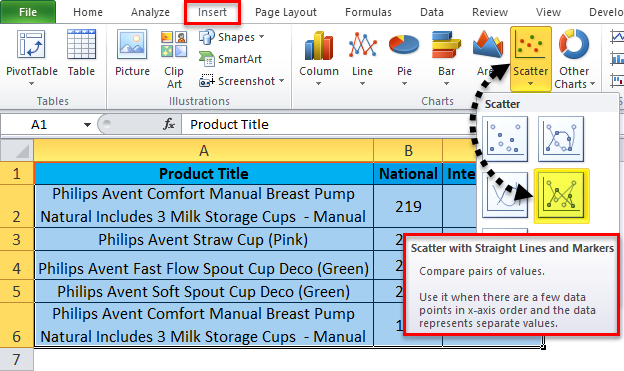Image resolution: width=624 pixels, height=371 pixels.
Task: Switch to the Insert tab
Action: click(x=213, y=12)
